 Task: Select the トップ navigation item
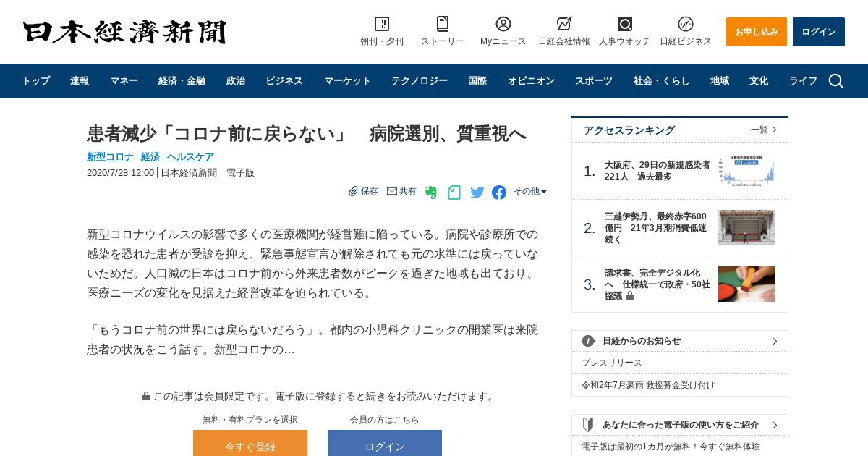[36, 81]
